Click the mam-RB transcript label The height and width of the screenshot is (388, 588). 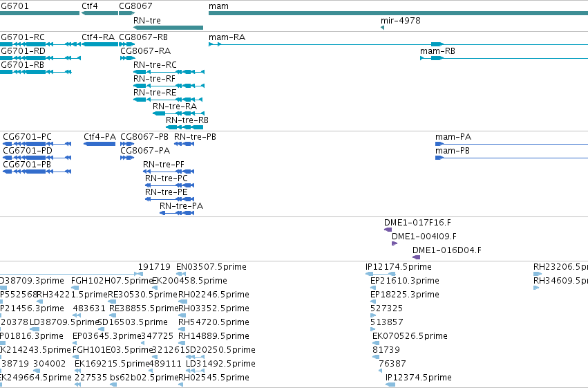coord(437,51)
